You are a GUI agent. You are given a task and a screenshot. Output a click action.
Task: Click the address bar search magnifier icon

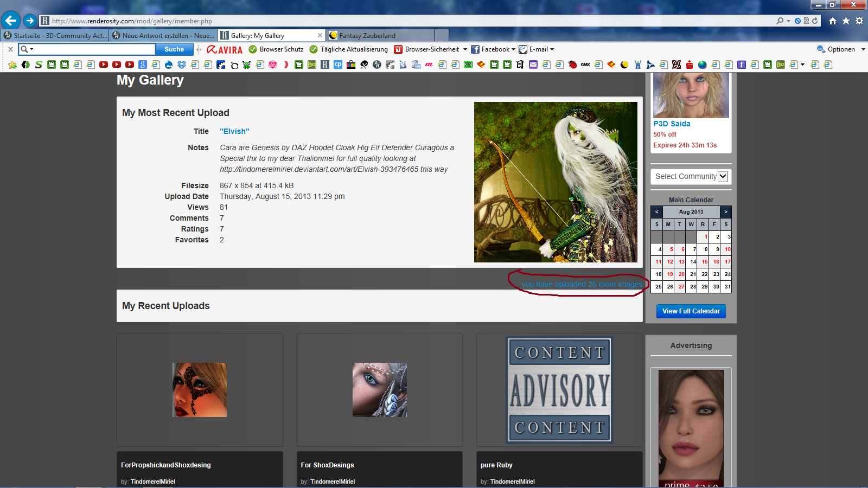(780, 21)
